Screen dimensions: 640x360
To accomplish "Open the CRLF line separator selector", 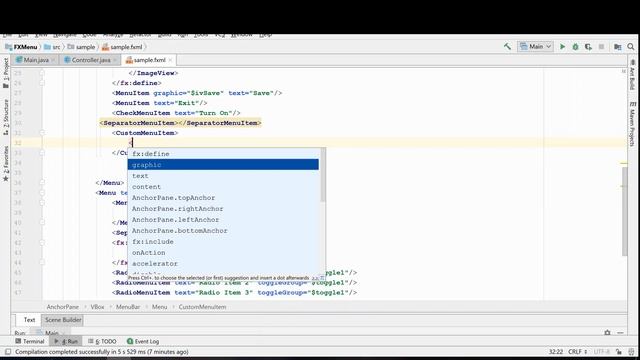I will point(577,351).
